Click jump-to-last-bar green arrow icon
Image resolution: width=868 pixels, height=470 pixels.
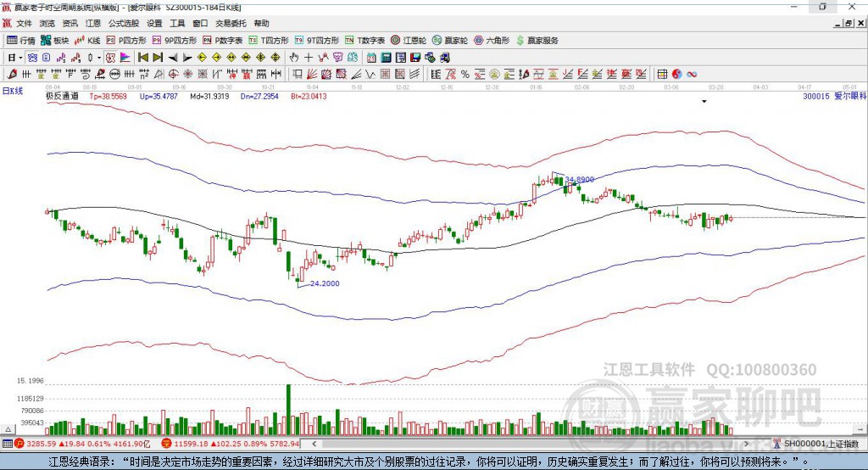(158, 58)
